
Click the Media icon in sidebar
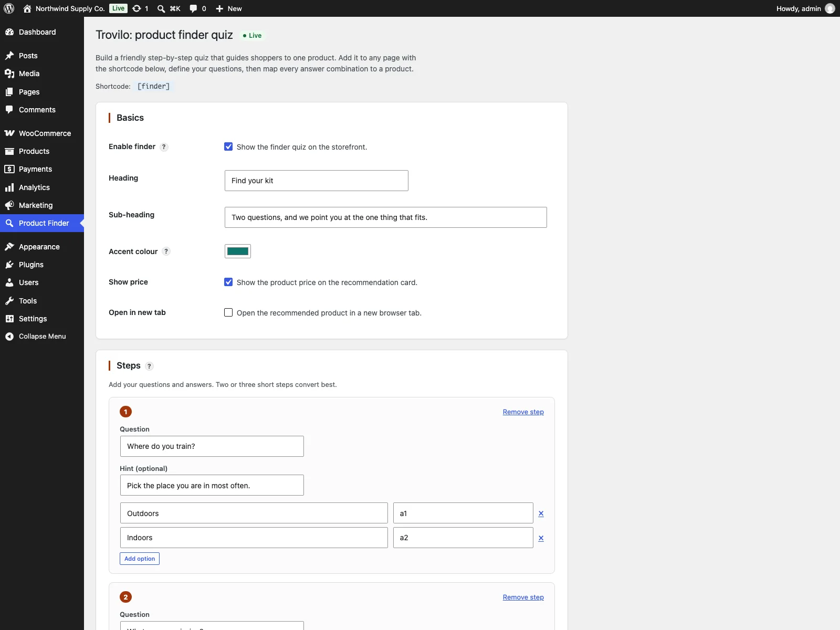9,73
